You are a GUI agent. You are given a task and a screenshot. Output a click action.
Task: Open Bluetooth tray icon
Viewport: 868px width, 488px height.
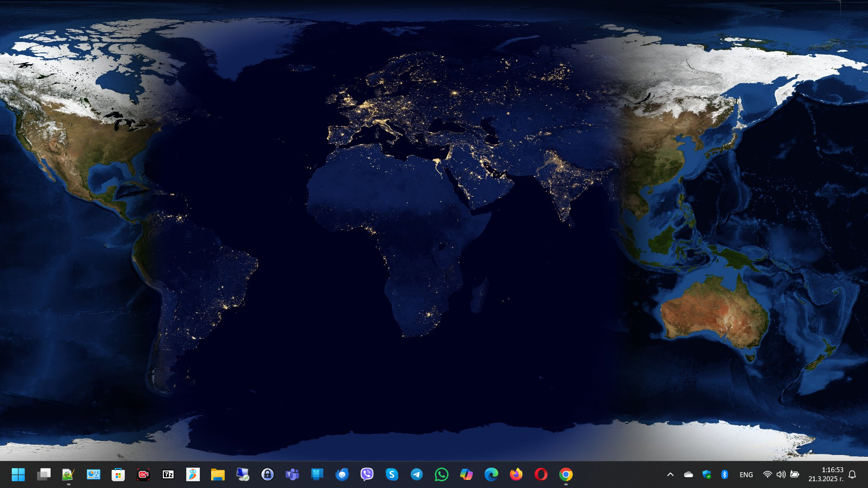pyautogui.click(x=725, y=474)
